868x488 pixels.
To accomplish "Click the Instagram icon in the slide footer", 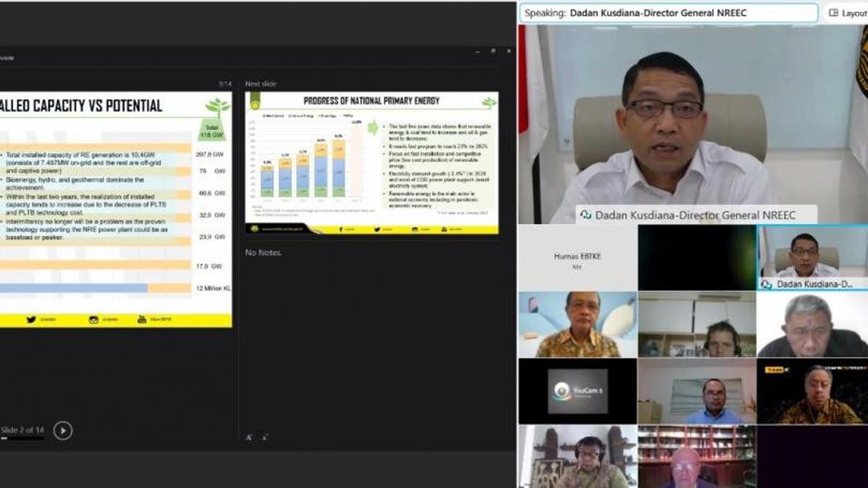I will click(93, 320).
